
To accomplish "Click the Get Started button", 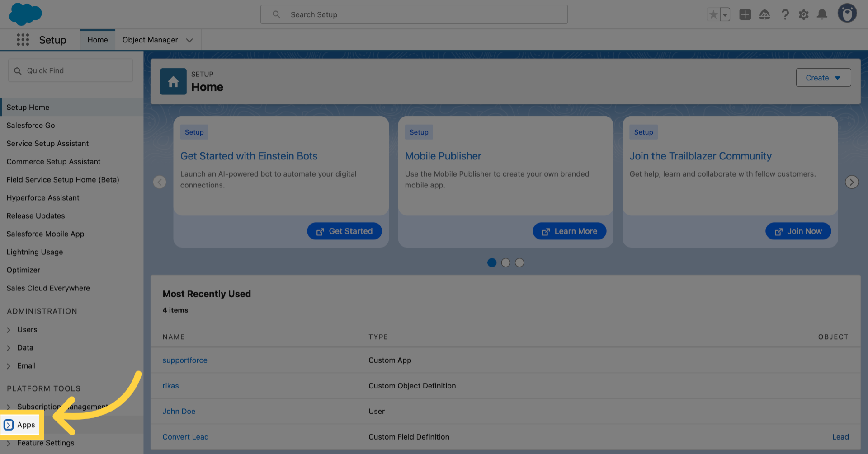I will [344, 231].
